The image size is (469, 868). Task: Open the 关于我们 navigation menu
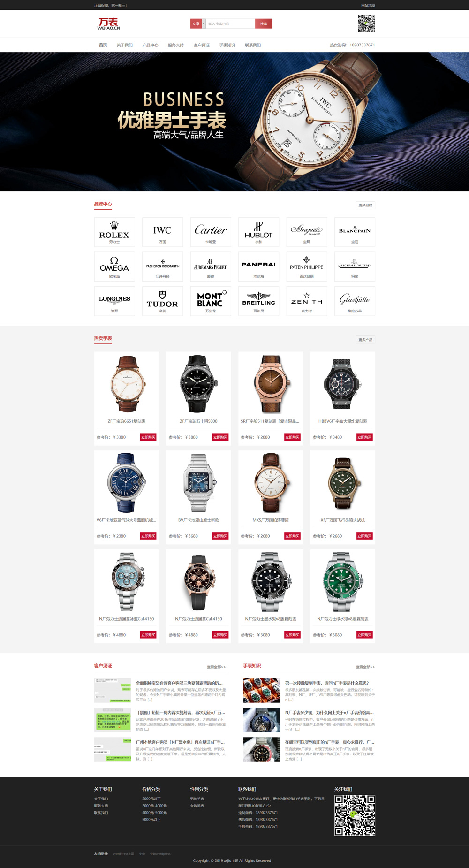point(125,45)
